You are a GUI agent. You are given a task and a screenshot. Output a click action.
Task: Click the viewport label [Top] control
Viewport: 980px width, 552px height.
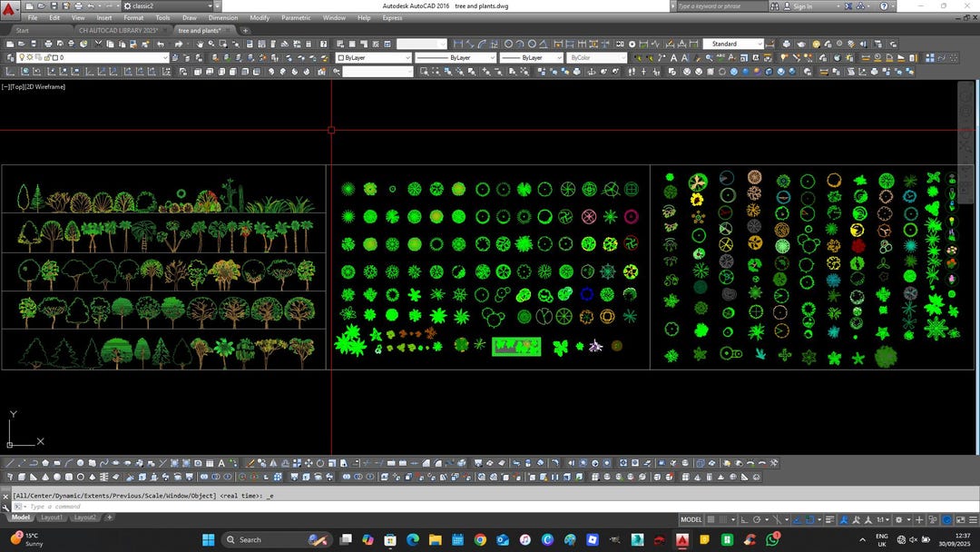tap(18, 87)
